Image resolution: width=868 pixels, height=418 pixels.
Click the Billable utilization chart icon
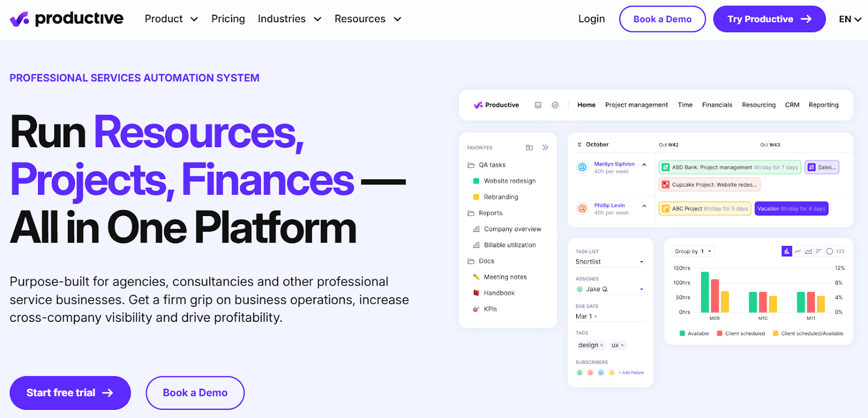pos(476,245)
